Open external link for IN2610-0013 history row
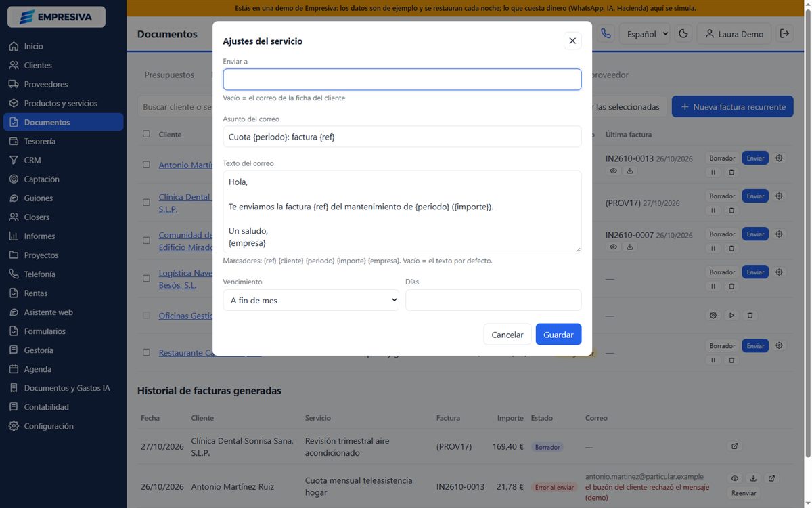This screenshot has width=812, height=508. 771,478
